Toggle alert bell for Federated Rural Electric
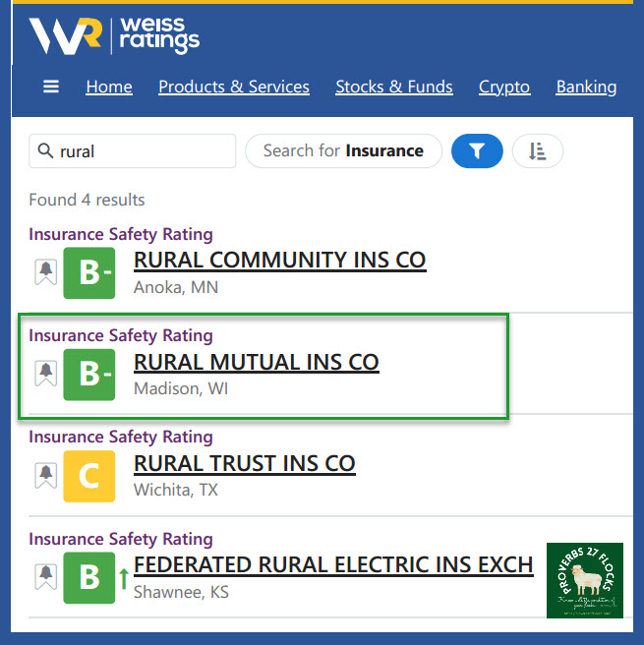The image size is (644, 645). (x=45, y=577)
